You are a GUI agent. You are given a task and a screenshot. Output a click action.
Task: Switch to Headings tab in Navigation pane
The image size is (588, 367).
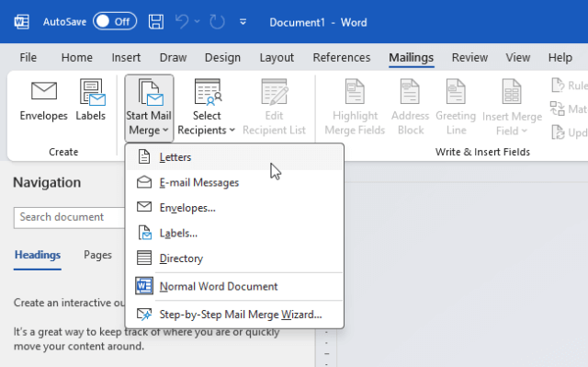pyautogui.click(x=38, y=255)
